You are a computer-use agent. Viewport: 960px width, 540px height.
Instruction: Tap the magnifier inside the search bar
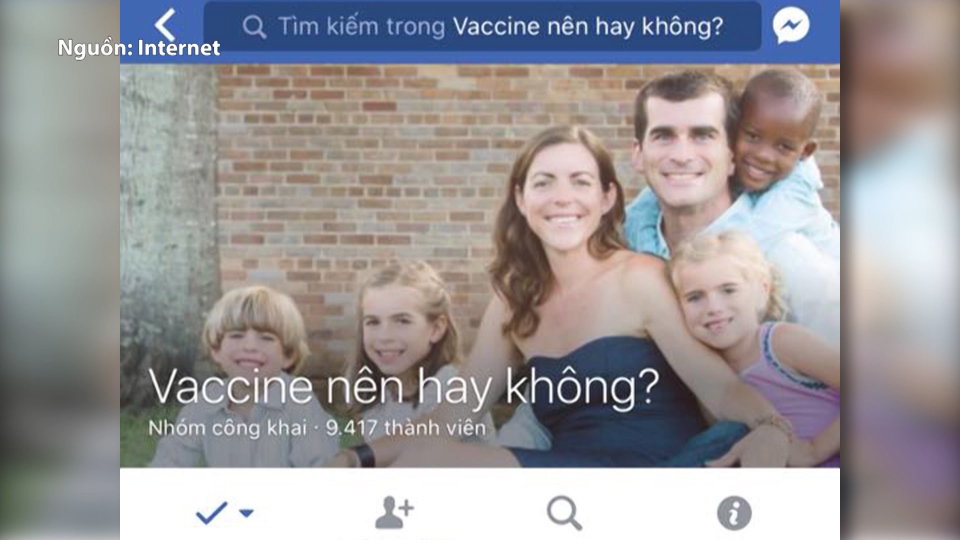coord(254,27)
